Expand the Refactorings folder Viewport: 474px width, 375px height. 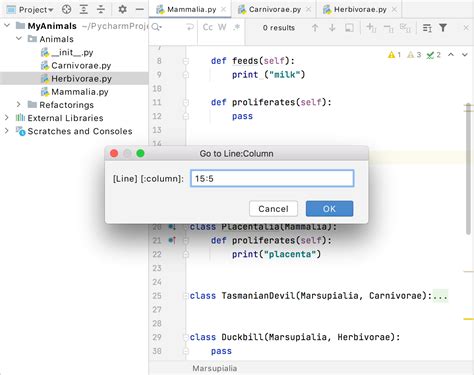point(18,104)
